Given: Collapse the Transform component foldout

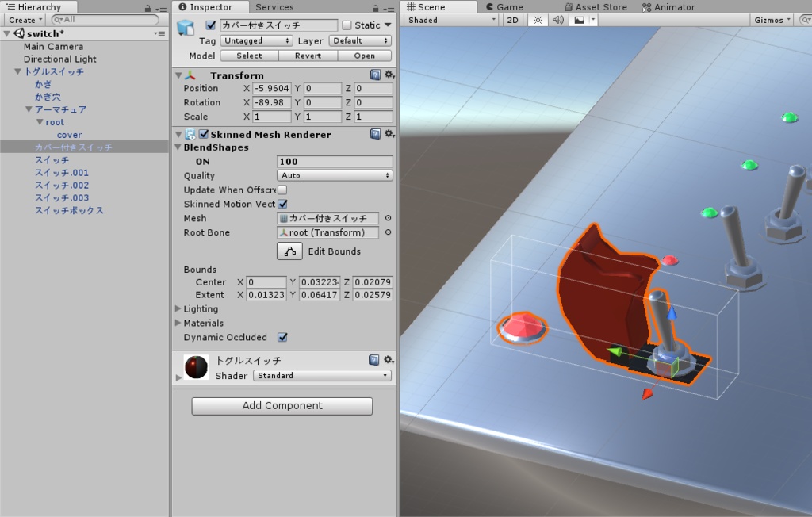Looking at the screenshot, I should (178, 75).
